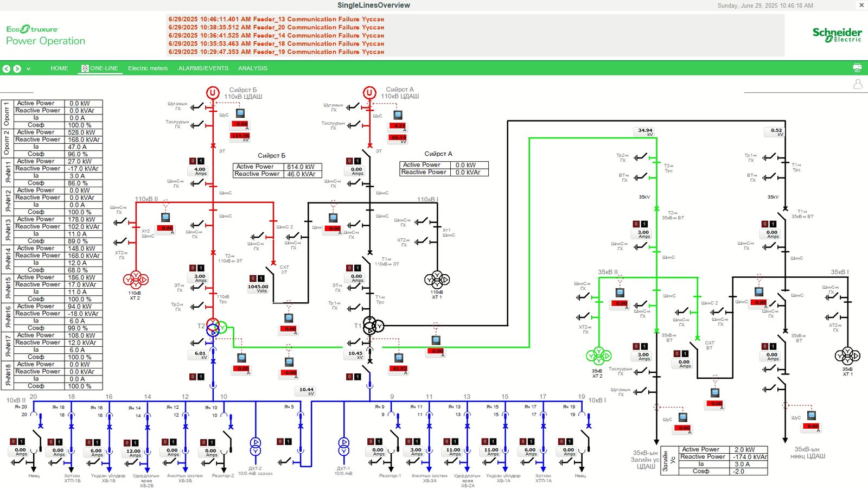The width and height of the screenshot is (868, 489).
Task: Open the ANALYSIS tab
Action: 253,68
